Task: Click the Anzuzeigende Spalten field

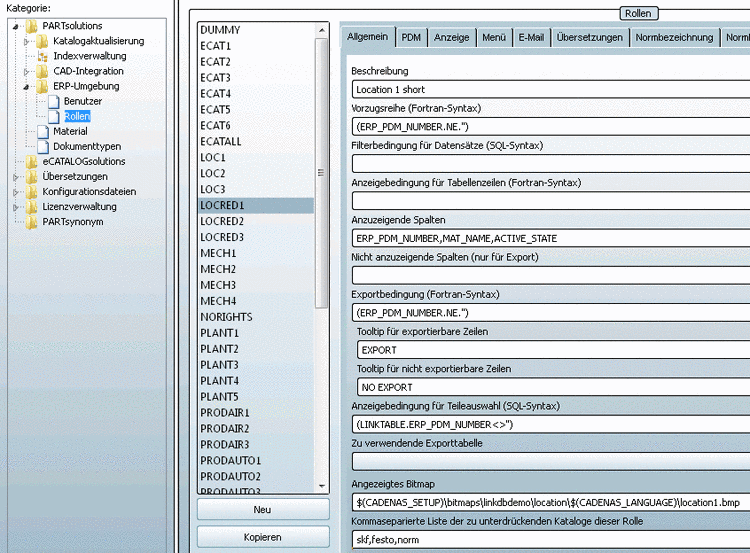Action: coord(551,238)
